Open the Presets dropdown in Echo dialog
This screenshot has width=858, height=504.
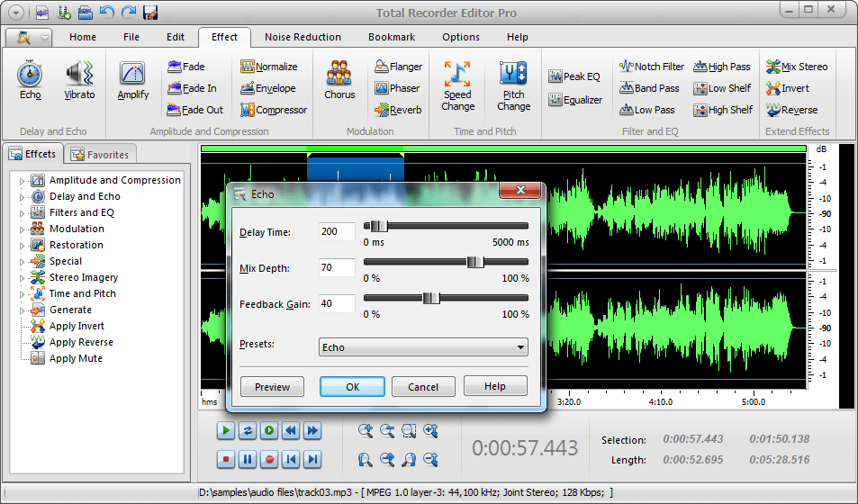click(x=423, y=347)
